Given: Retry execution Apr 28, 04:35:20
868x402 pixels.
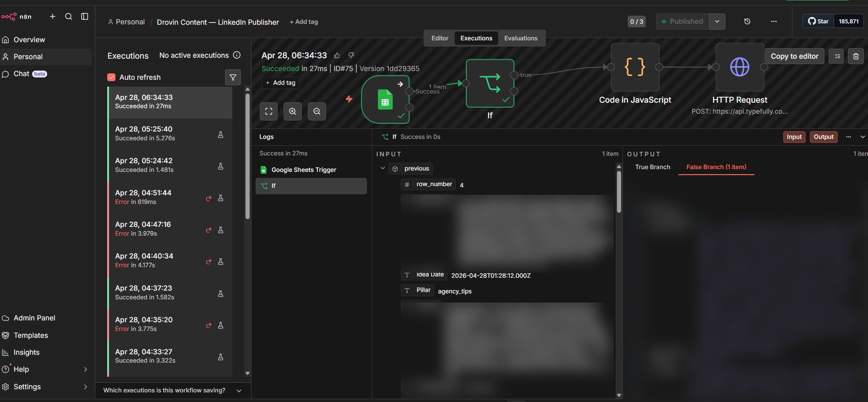Looking at the screenshot, I should [208, 325].
